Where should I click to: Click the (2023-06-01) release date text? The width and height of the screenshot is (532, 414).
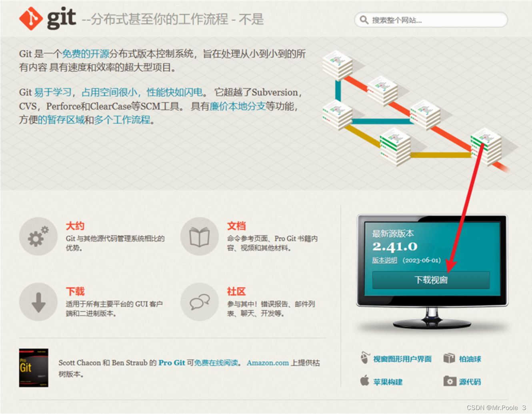(422, 260)
